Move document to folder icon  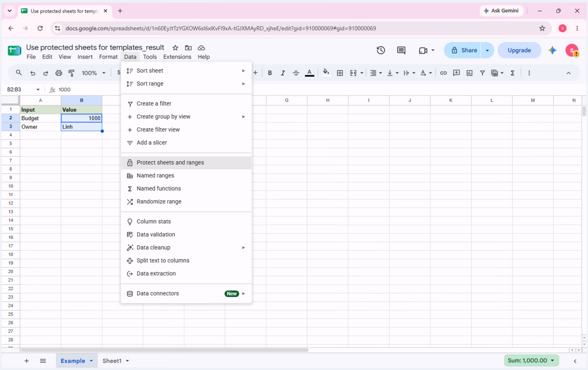188,48
